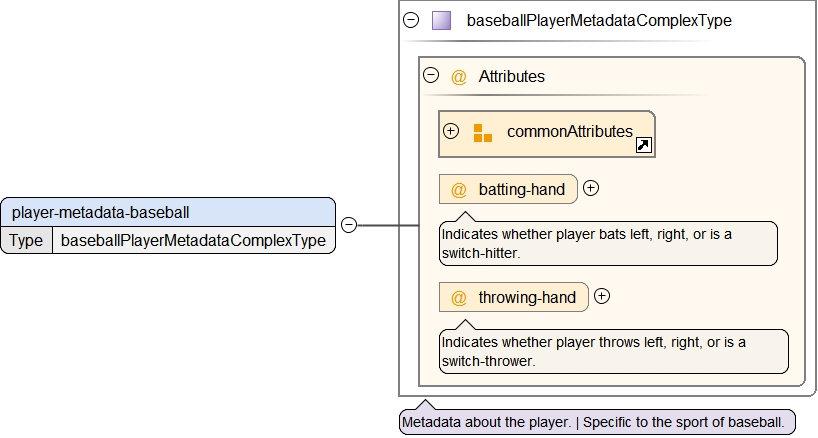The height and width of the screenshot is (438, 818).
Task: Expand the batting-hand attribute details
Action: point(591,188)
